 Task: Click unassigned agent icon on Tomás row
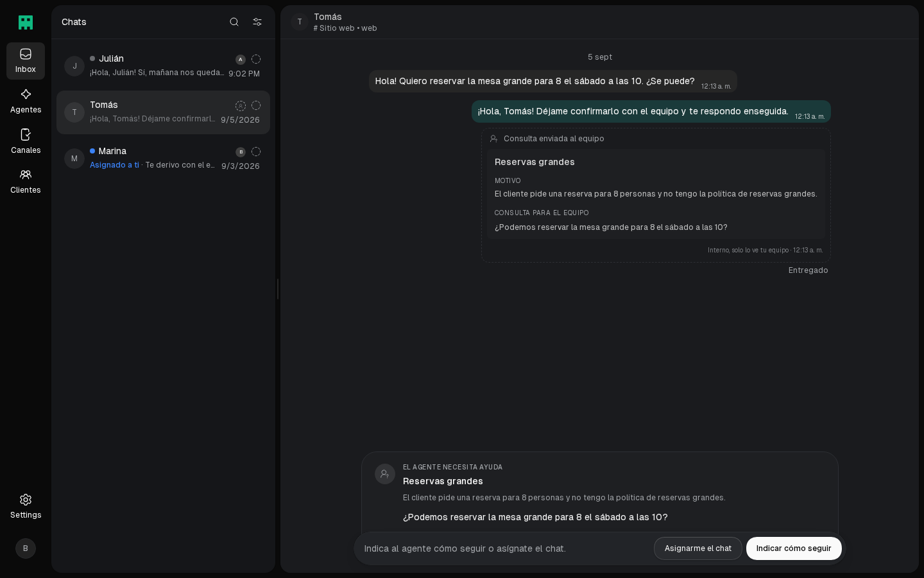241,106
